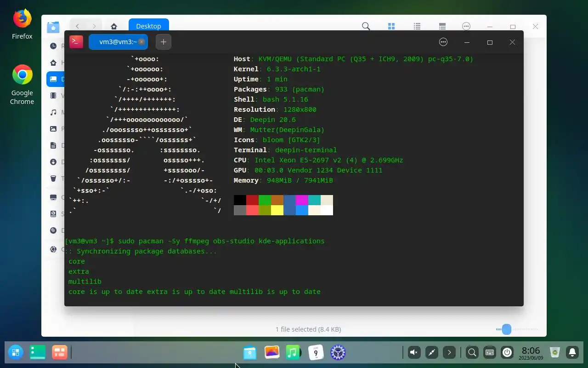This screenshot has width=588, height=368.
Task: Open search in the file manager
Action: click(366, 26)
